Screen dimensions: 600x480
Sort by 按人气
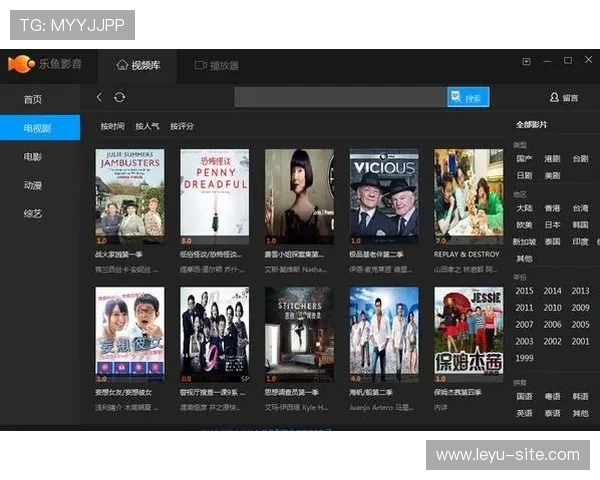click(x=147, y=126)
